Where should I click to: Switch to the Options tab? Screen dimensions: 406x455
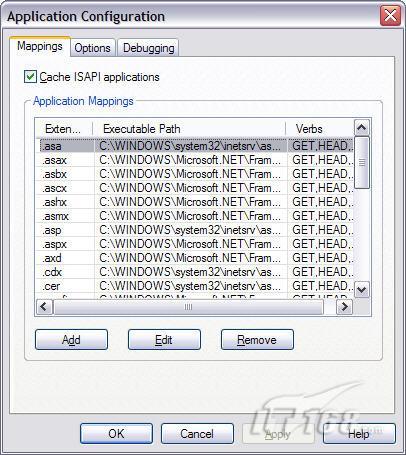pyautogui.click(x=92, y=48)
